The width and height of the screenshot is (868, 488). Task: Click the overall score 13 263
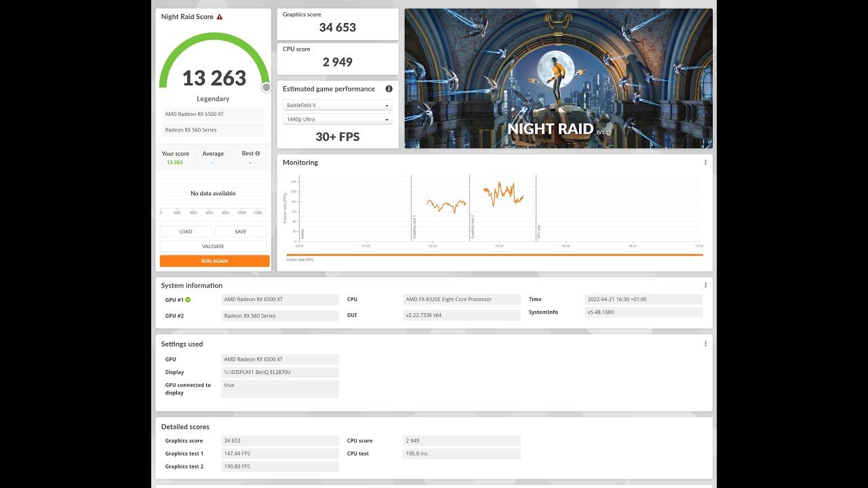coord(214,78)
